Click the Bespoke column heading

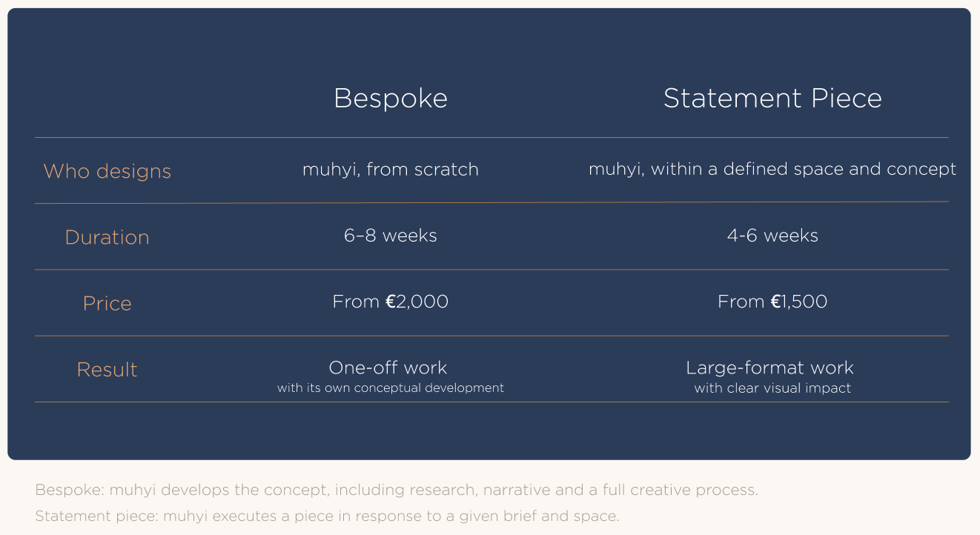[391, 99]
